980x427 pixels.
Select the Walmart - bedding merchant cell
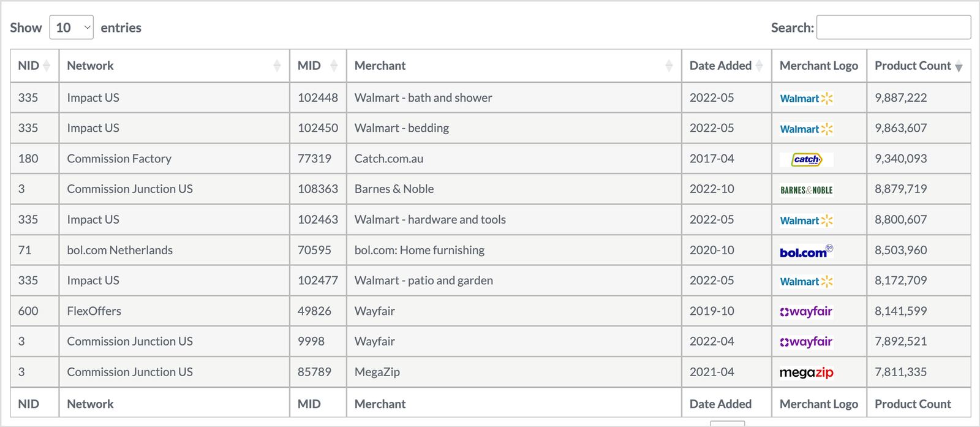[x=514, y=128]
